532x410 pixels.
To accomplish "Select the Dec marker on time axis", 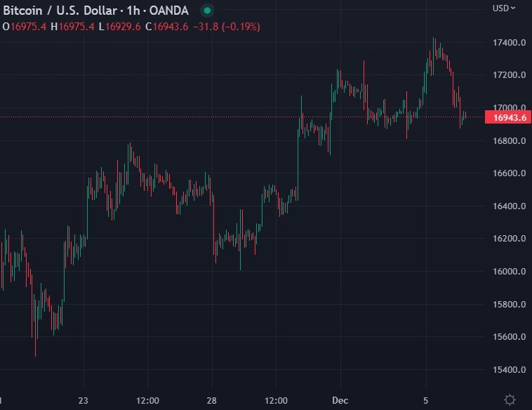I will tap(340, 400).
